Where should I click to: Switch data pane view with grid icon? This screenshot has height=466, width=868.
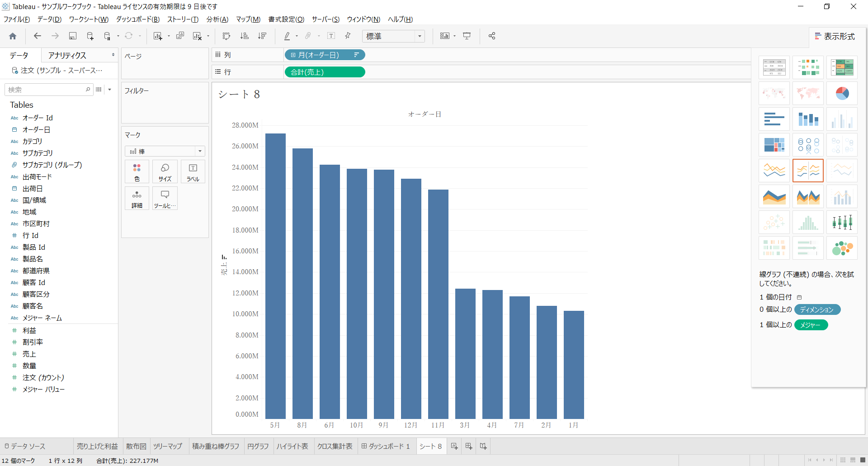coord(99,90)
